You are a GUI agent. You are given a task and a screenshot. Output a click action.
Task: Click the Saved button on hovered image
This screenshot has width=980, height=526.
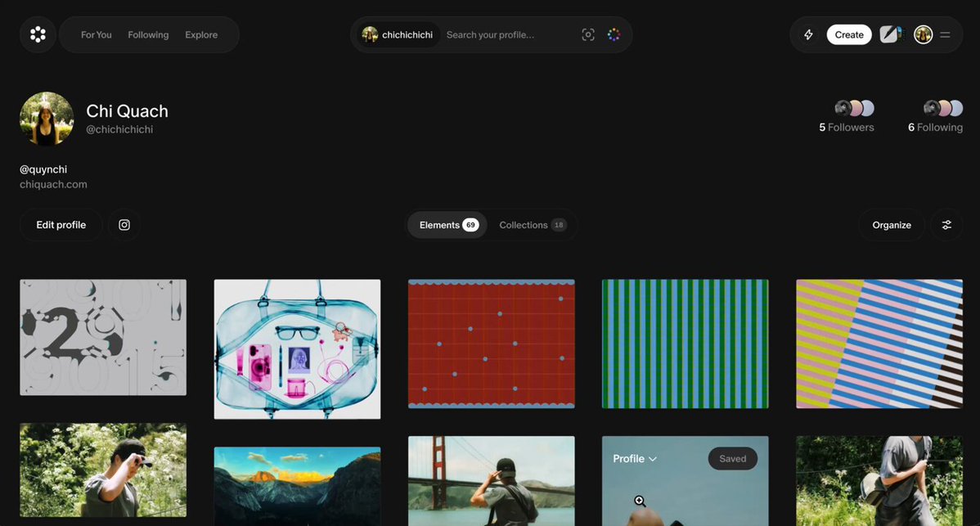point(732,459)
